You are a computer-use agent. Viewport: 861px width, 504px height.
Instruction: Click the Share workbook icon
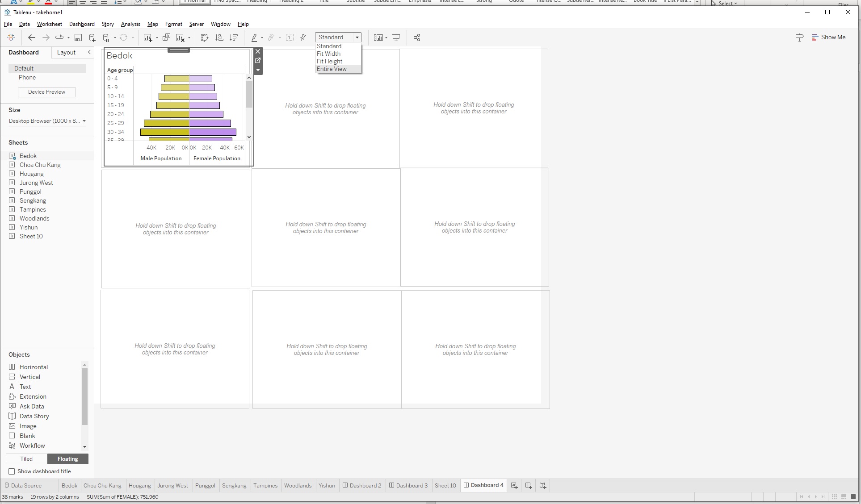tap(417, 37)
